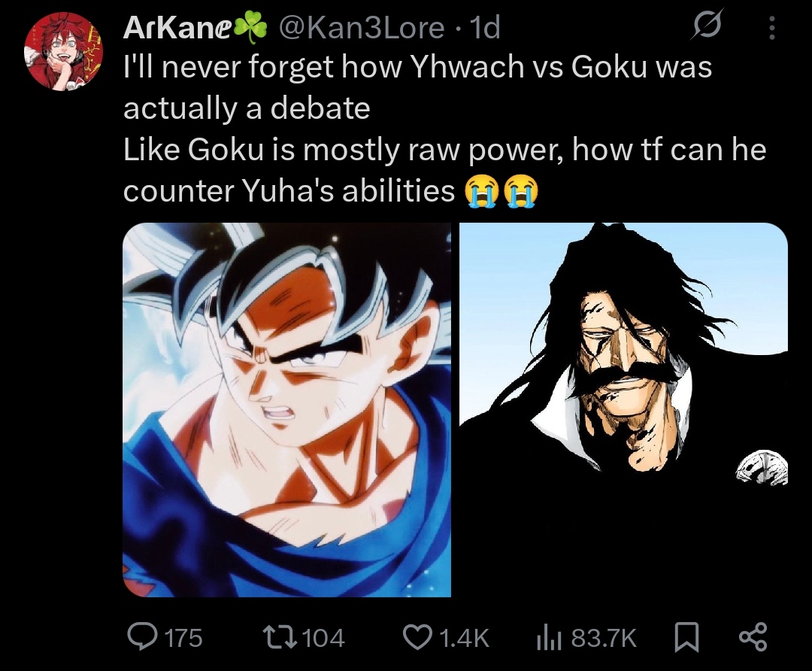Visit the @Kan3Lore handle
The width and height of the screenshot is (812, 671).
coord(362,28)
